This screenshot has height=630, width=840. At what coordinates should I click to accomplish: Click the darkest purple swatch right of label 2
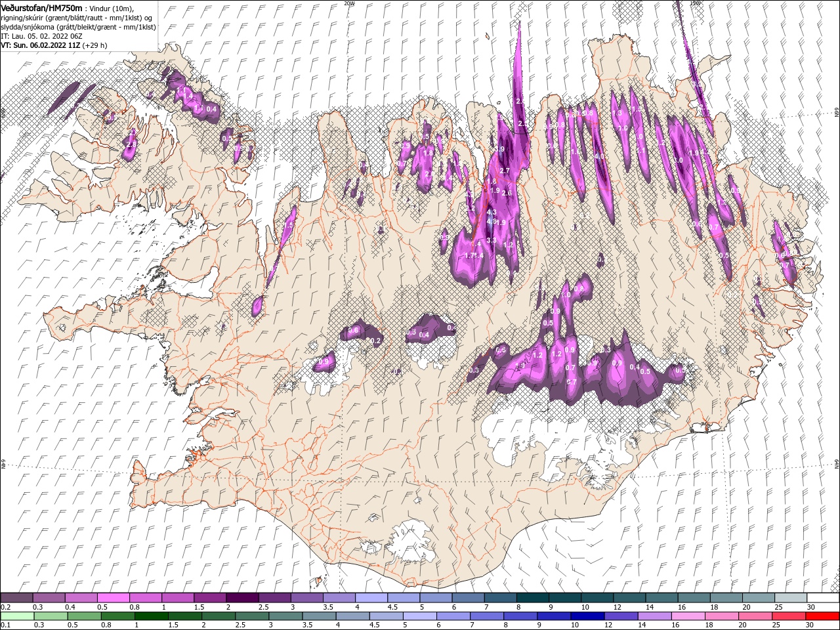pyautogui.click(x=241, y=598)
